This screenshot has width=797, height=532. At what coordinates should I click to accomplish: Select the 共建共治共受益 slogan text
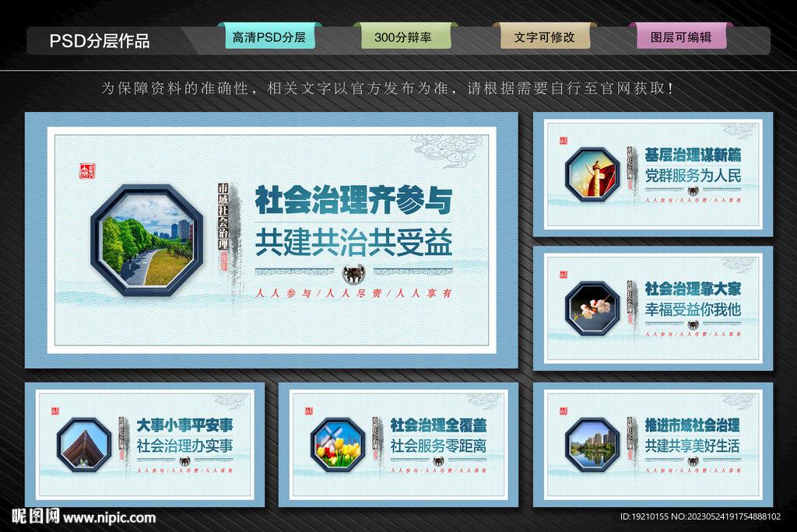353,243
